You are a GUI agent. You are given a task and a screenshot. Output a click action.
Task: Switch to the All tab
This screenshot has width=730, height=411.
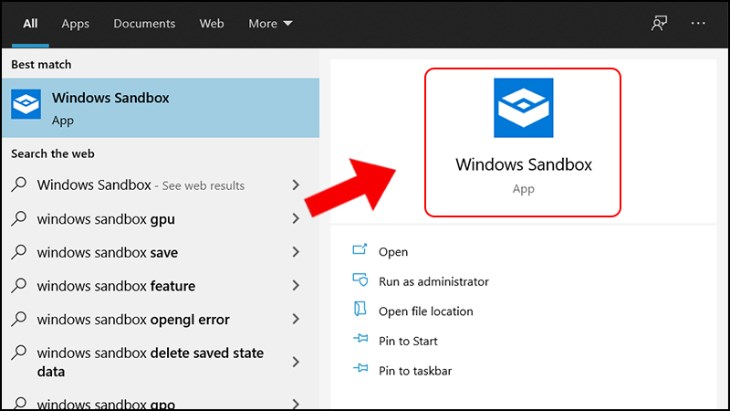pyautogui.click(x=30, y=23)
